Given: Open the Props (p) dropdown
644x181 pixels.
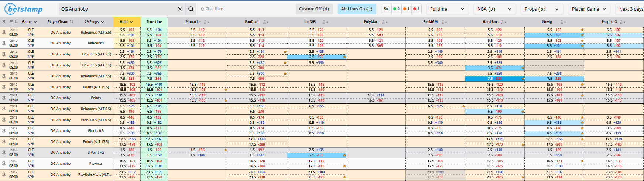Looking at the screenshot, I should [x=542, y=9].
